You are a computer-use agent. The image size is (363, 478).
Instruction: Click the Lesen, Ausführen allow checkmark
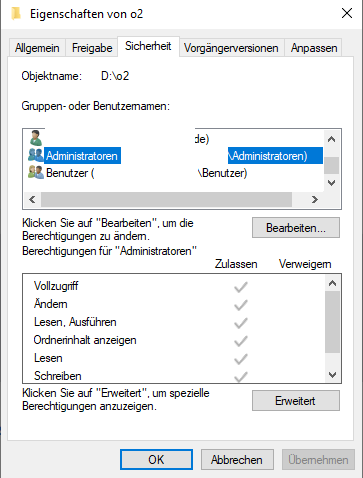(241, 323)
